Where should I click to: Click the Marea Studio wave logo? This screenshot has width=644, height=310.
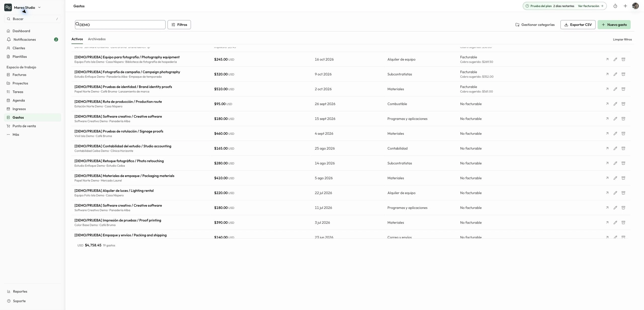click(8, 8)
